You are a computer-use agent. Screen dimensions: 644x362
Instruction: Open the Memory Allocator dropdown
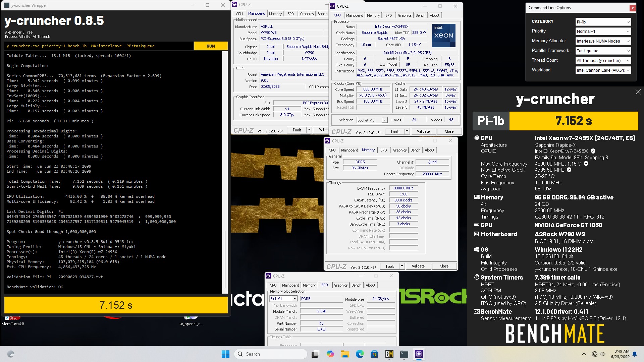click(x=603, y=41)
